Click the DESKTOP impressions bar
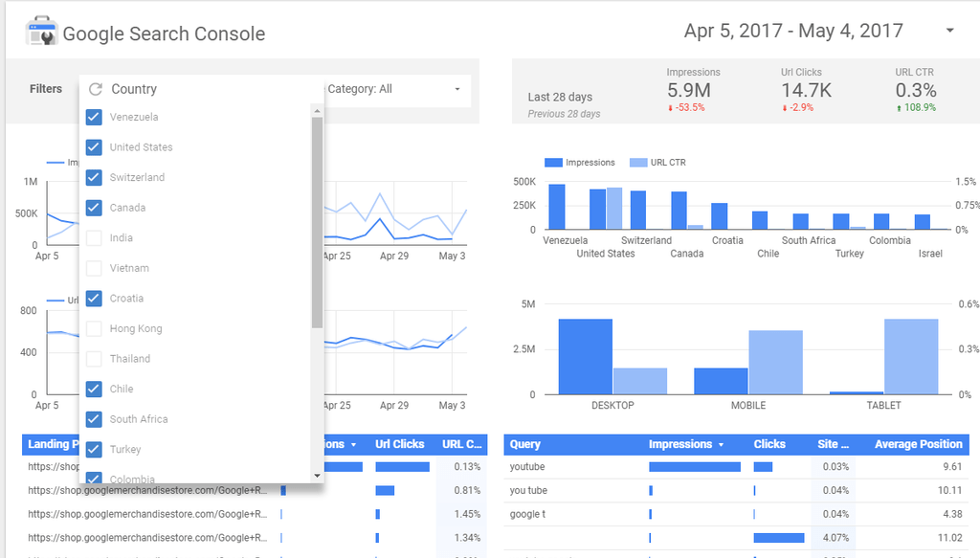 pyautogui.click(x=586, y=357)
